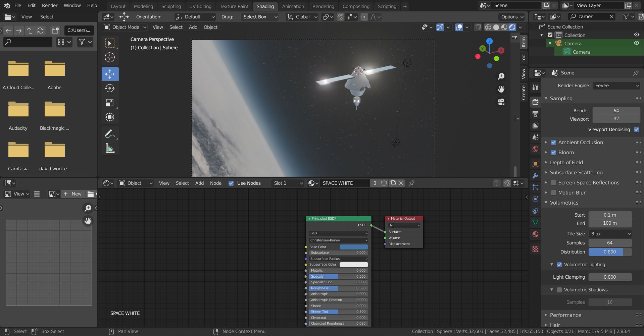Click the Pin material icon
644x336 pixels.
pyautogui.click(x=411, y=183)
